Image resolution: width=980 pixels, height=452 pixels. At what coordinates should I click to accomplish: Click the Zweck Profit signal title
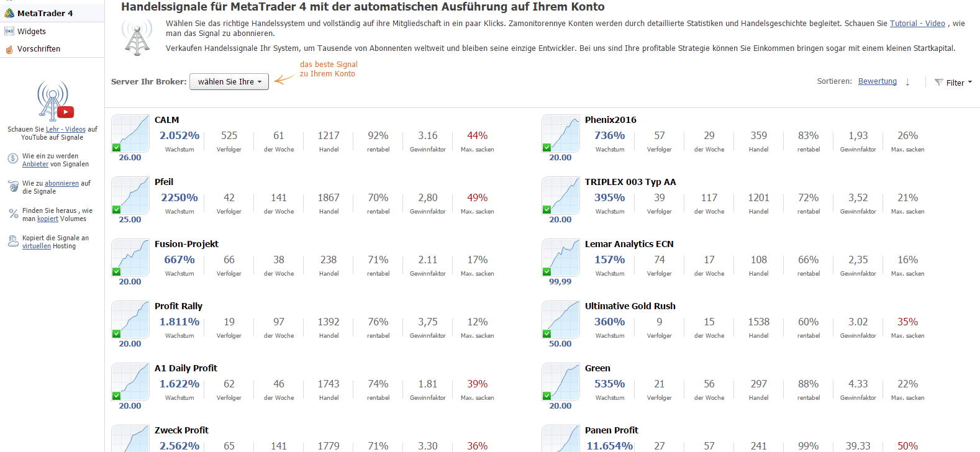[x=181, y=430]
